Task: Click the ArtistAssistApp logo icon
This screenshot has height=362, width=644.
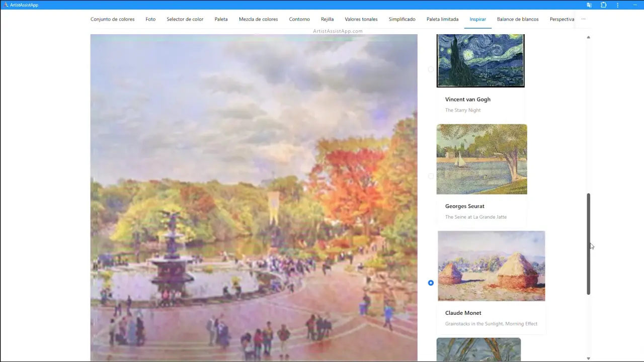Action: coord(6,5)
